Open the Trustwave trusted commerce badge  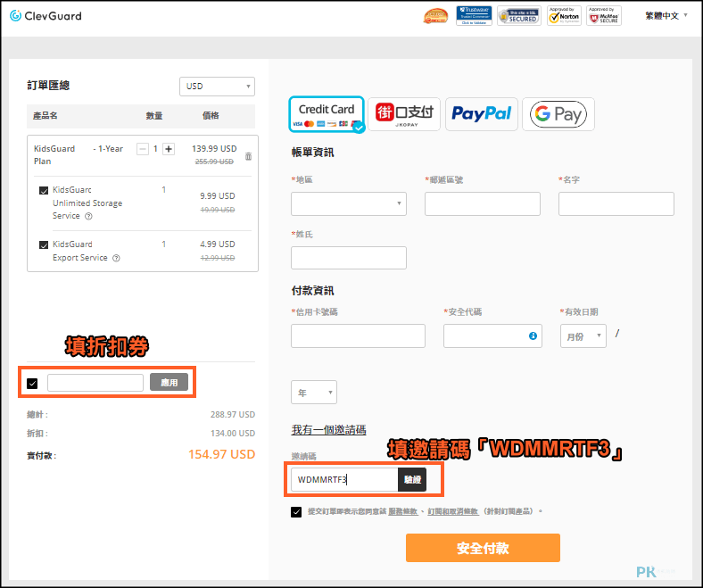point(474,16)
